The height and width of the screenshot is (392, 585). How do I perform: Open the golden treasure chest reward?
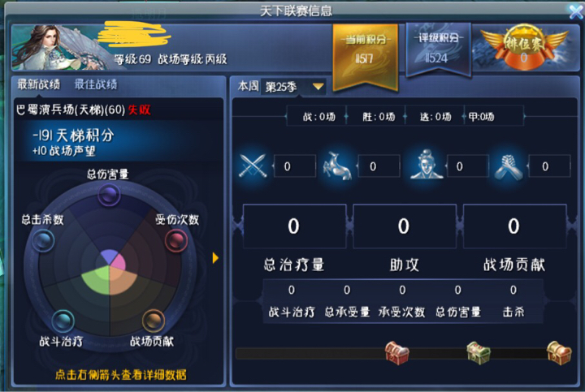(x=558, y=352)
